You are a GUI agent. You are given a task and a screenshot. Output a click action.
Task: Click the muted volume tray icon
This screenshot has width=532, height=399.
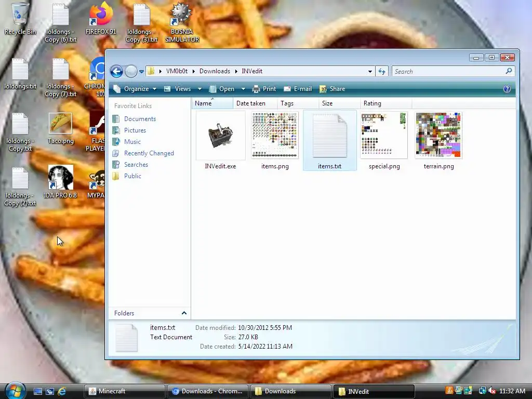[491, 391]
